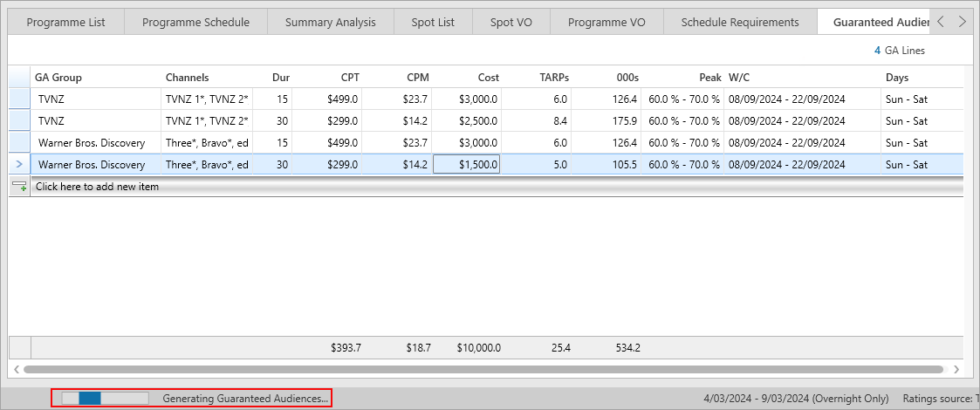Click the '4 GA Lines' count label
The height and width of the screenshot is (410, 980).
coord(900,51)
